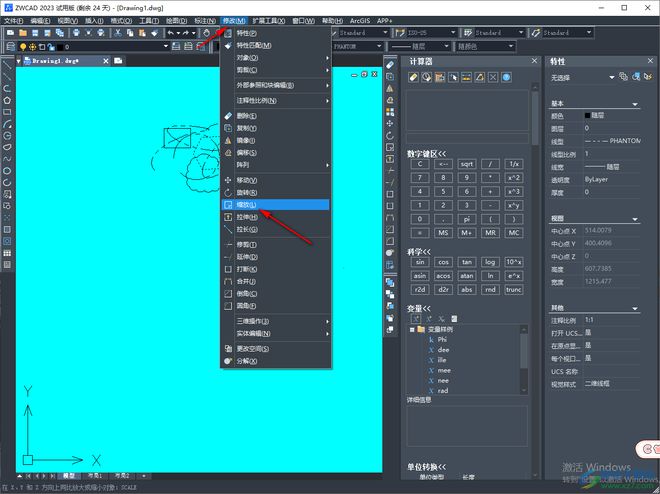This screenshot has width=660, height=494.
Task: Click the calculator input field
Action: 467,139
